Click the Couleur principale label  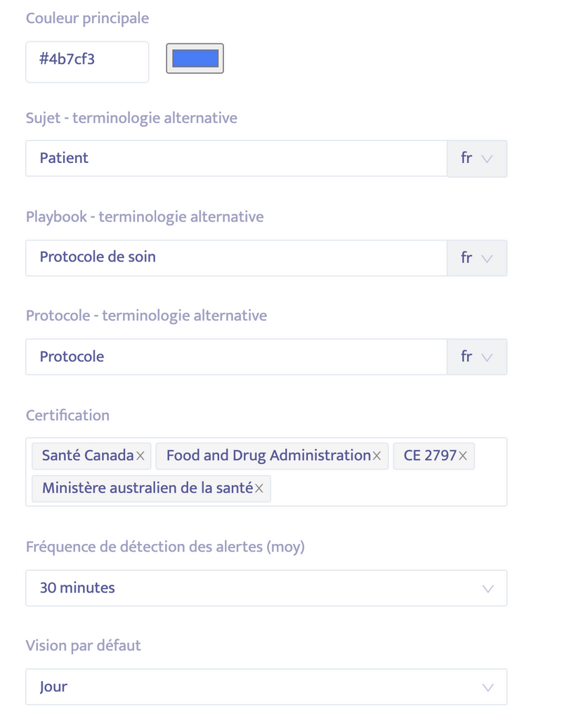[x=87, y=18]
